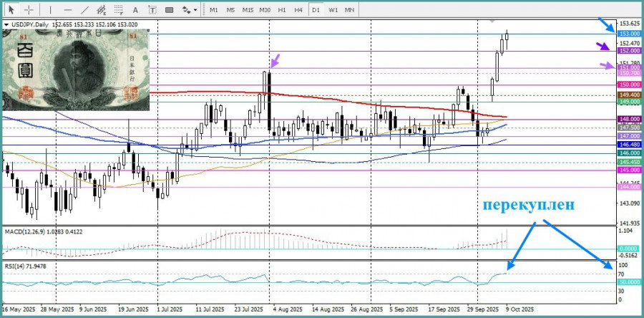This screenshot has width=644, height=318.
Task: Switch chart to W1 timeframe
Action: (333, 10)
